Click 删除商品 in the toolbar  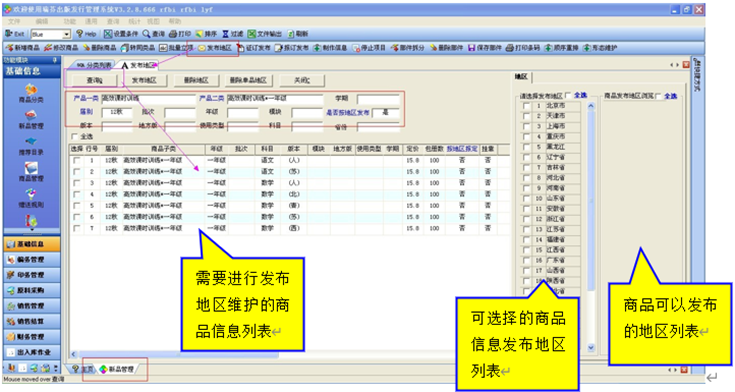(x=99, y=48)
